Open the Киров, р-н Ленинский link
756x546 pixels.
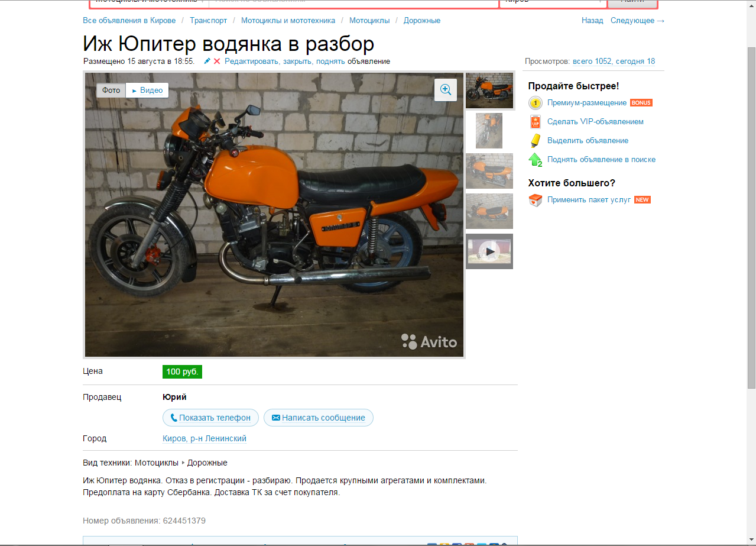(205, 439)
